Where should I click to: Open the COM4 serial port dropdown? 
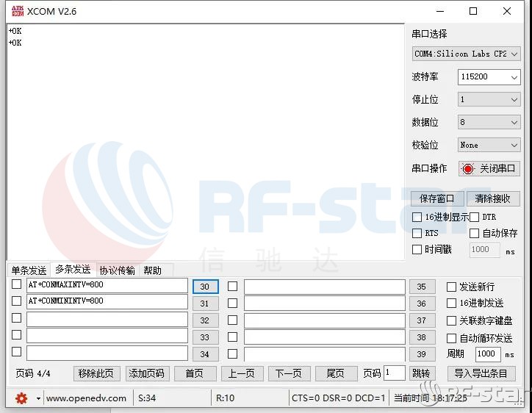click(466, 54)
